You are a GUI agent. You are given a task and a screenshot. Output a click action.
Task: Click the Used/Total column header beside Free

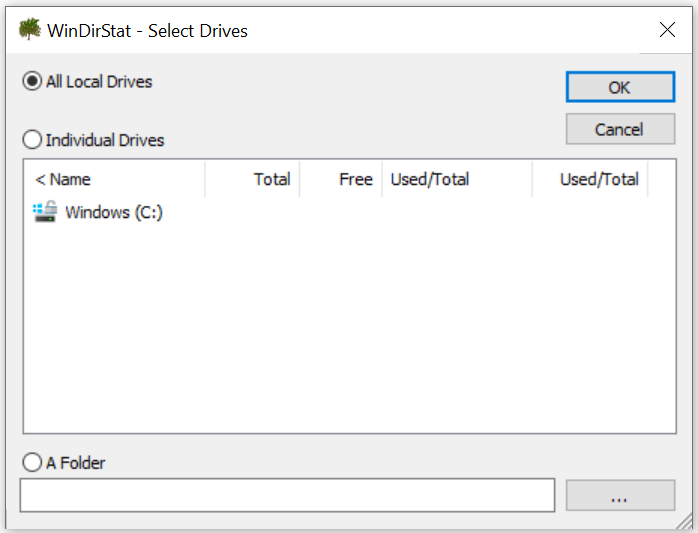click(x=457, y=179)
